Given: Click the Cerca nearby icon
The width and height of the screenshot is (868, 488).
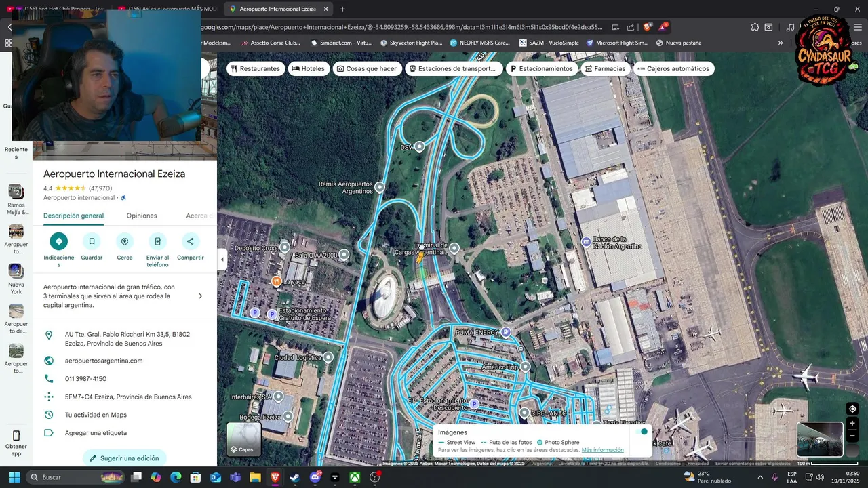Looking at the screenshot, I should [125, 241].
